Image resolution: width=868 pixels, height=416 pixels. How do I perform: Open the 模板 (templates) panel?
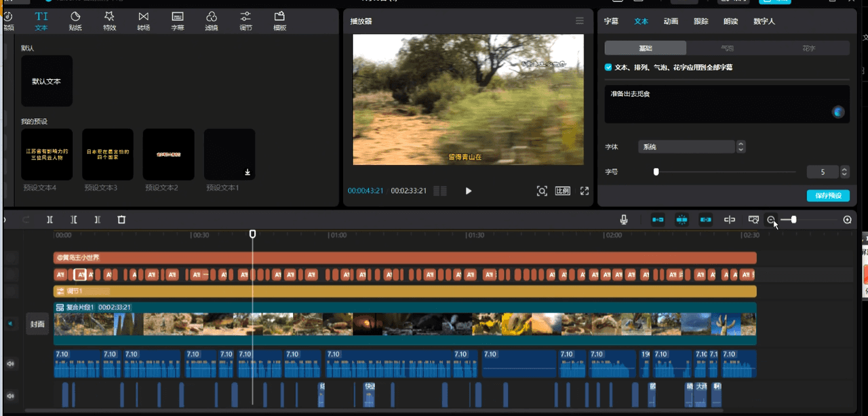point(279,20)
